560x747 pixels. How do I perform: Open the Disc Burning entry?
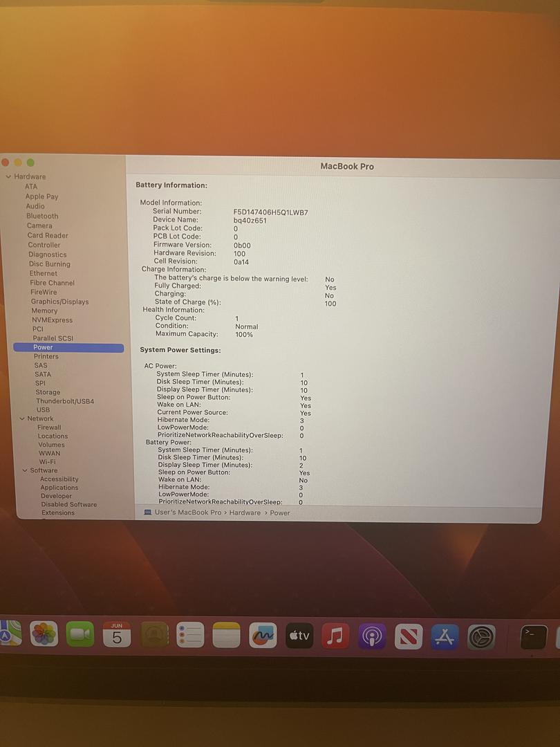click(50, 264)
